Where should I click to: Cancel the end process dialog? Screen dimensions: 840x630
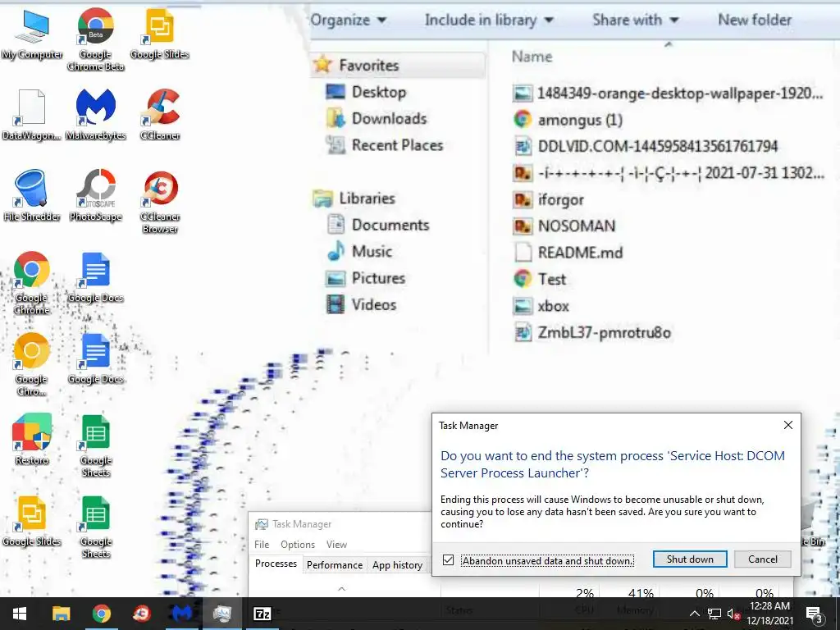point(762,559)
